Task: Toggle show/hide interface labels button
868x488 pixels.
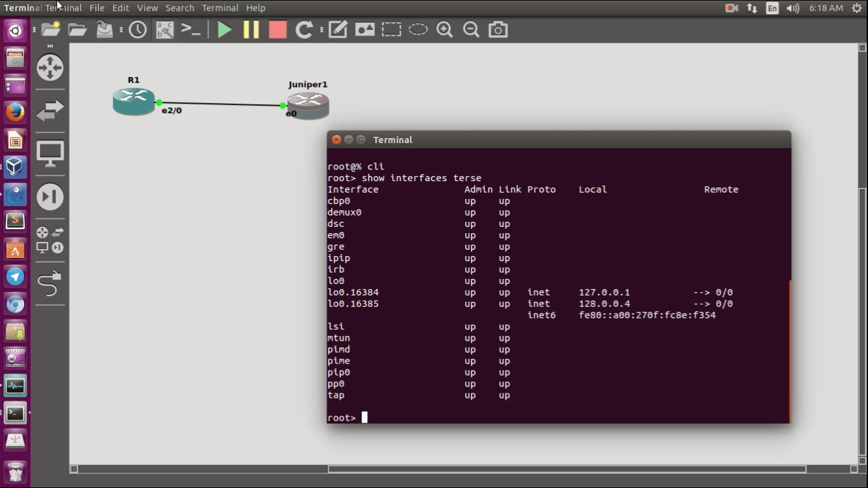Action: pyautogui.click(x=165, y=30)
